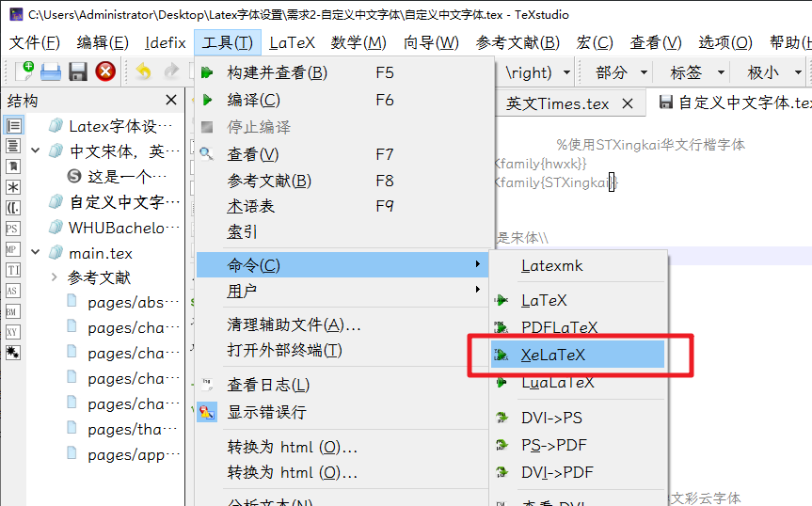Select the aligned text lines sidebar icon
Viewport: 812px width, 506px height.
13,146
